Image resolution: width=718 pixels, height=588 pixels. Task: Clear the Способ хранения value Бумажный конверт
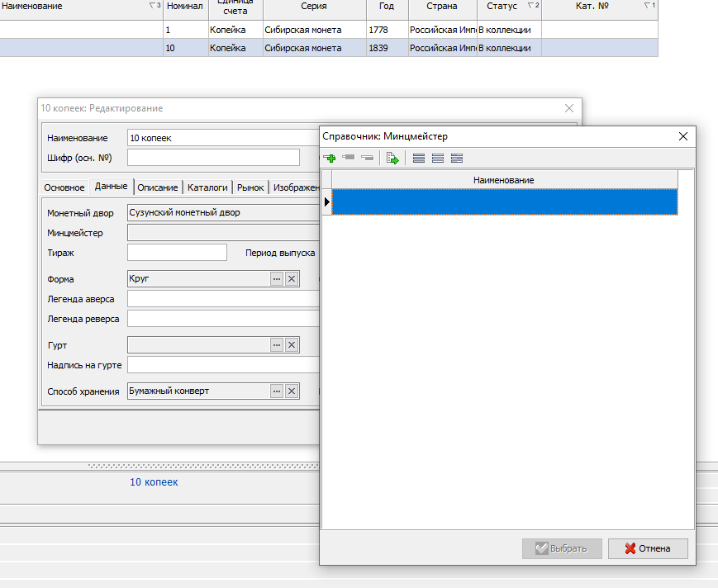292,391
